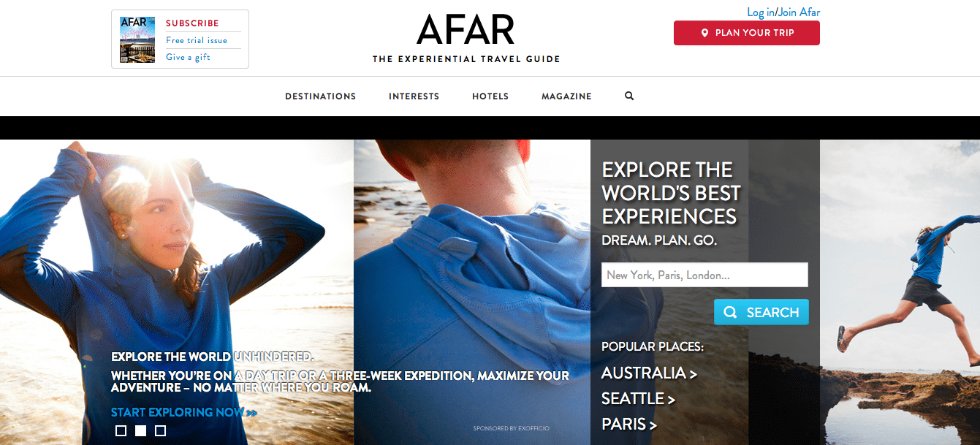Expand the Australia popular place
Screen dimensions: 980x445
649,373
